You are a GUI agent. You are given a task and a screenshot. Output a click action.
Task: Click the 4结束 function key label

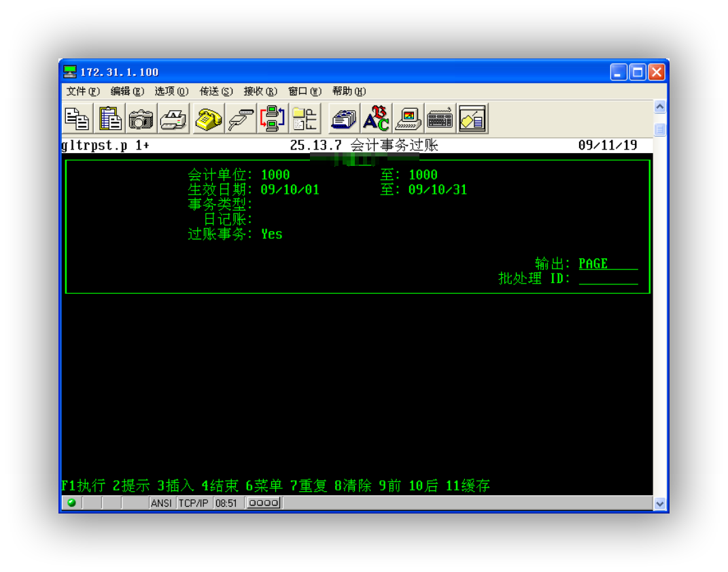(220, 486)
